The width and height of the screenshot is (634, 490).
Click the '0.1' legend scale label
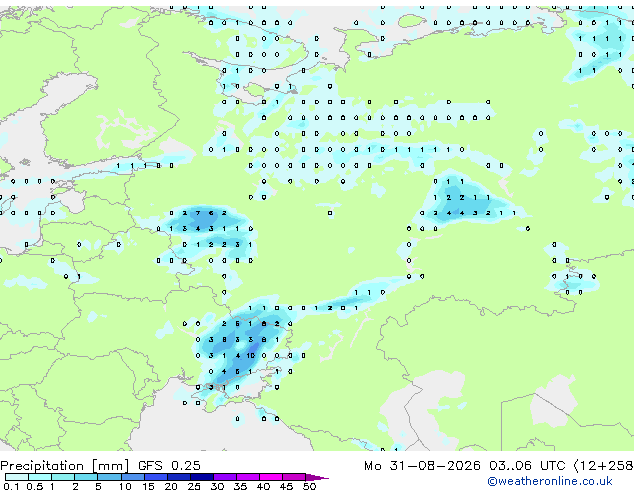[x=11, y=486]
